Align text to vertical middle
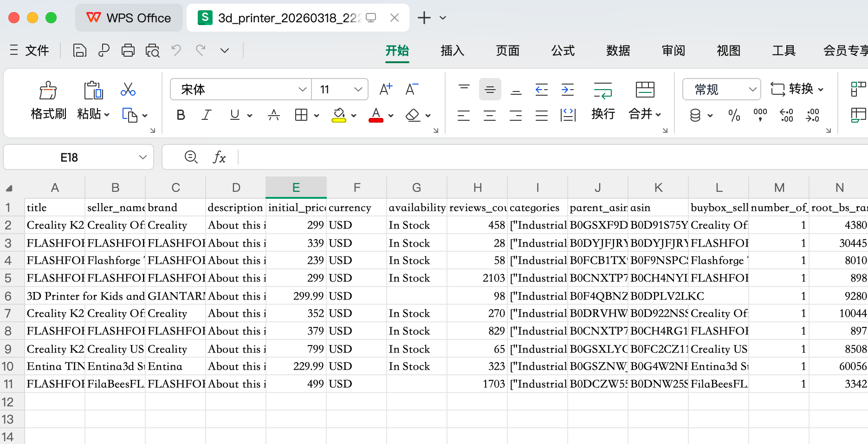 pyautogui.click(x=490, y=89)
